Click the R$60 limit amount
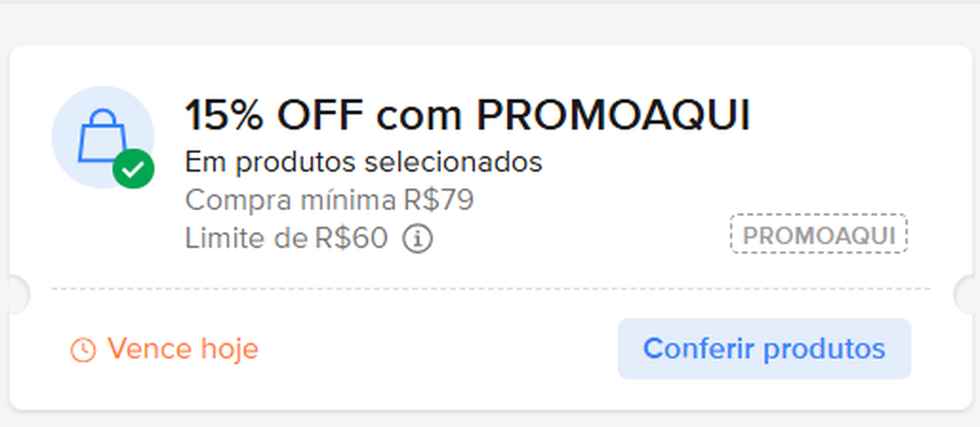 point(350,238)
